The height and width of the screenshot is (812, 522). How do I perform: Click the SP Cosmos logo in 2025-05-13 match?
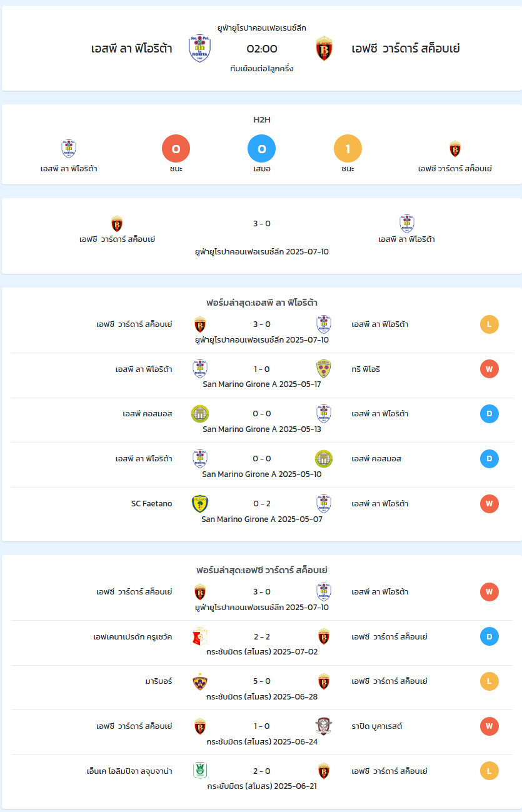click(200, 414)
